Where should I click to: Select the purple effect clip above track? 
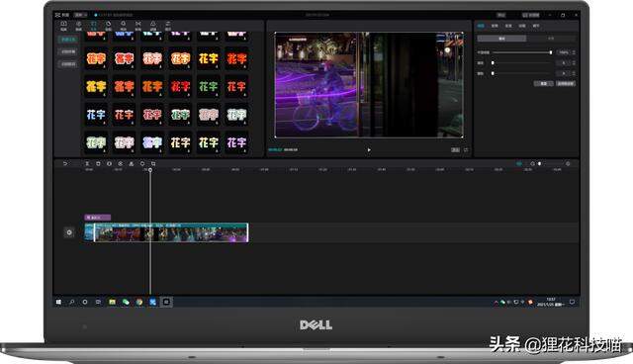point(98,217)
